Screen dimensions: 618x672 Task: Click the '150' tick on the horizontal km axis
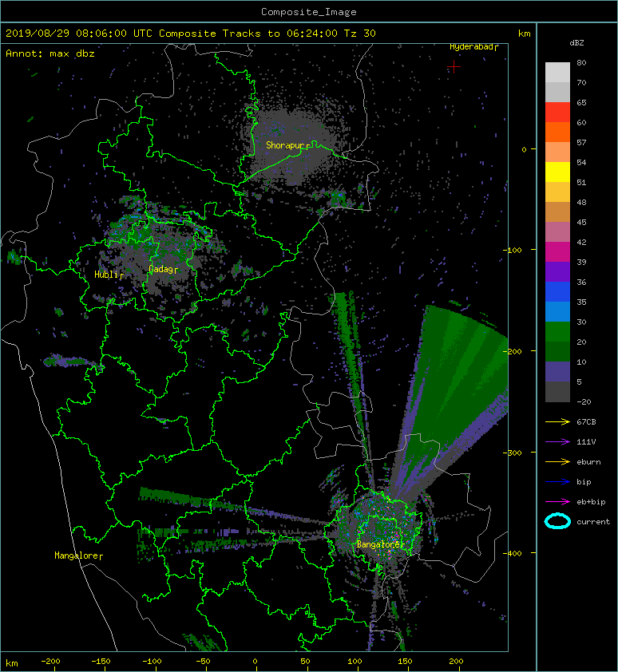405,662
